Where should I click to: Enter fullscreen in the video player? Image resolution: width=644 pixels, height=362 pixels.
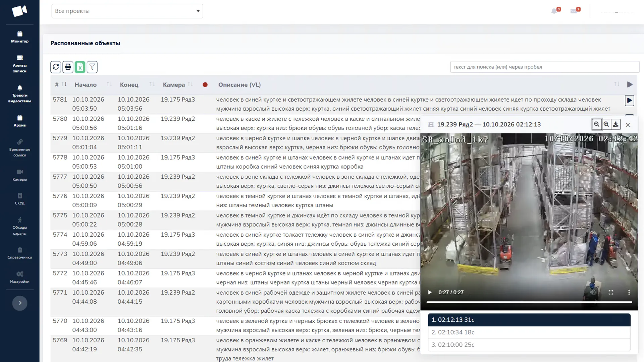pos(611,292)
